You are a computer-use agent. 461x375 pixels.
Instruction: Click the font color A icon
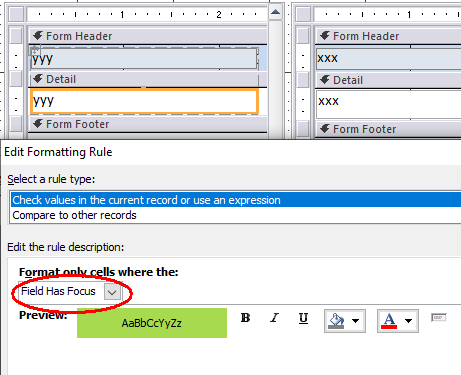point(389,321)
